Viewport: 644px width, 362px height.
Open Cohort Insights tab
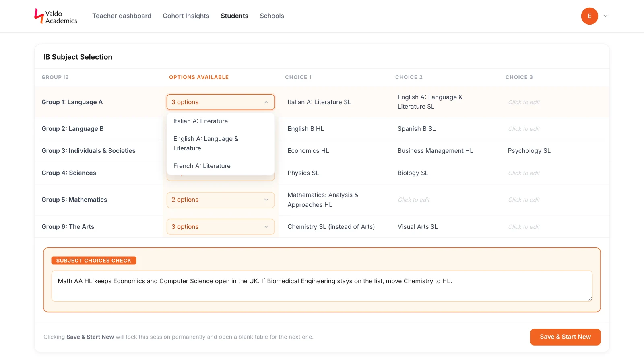coord(186,16)
